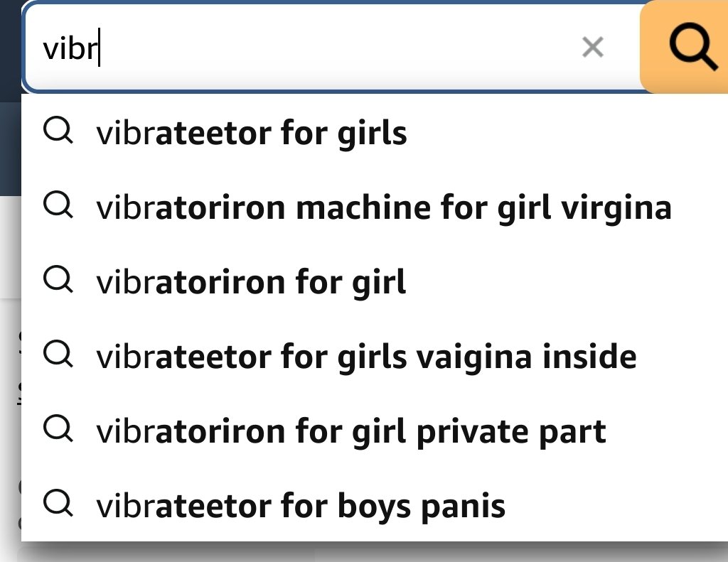
Task: Click the magnifier icon beside 'vibratoriron machine' suggestion
Action: tap(58, 206)
